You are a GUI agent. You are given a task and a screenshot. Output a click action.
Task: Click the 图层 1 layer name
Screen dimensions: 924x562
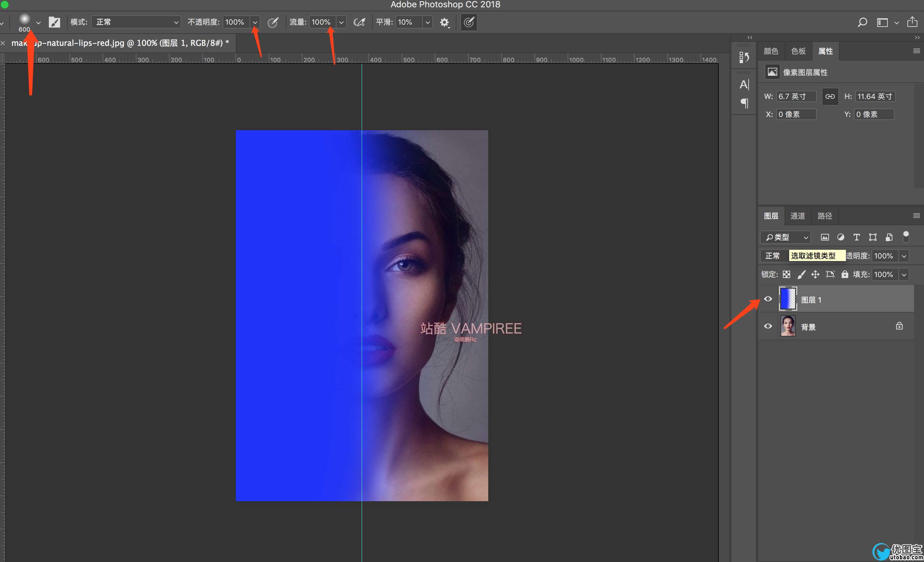coord(811,300)
